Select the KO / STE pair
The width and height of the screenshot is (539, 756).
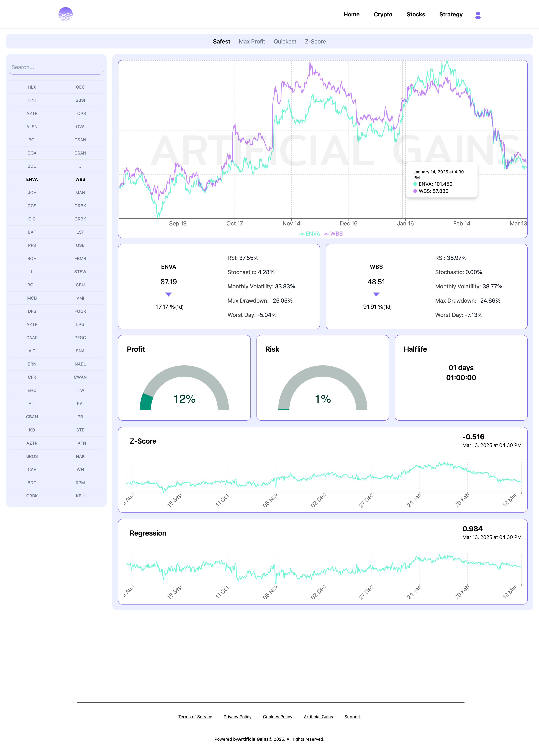pos(56,430)
